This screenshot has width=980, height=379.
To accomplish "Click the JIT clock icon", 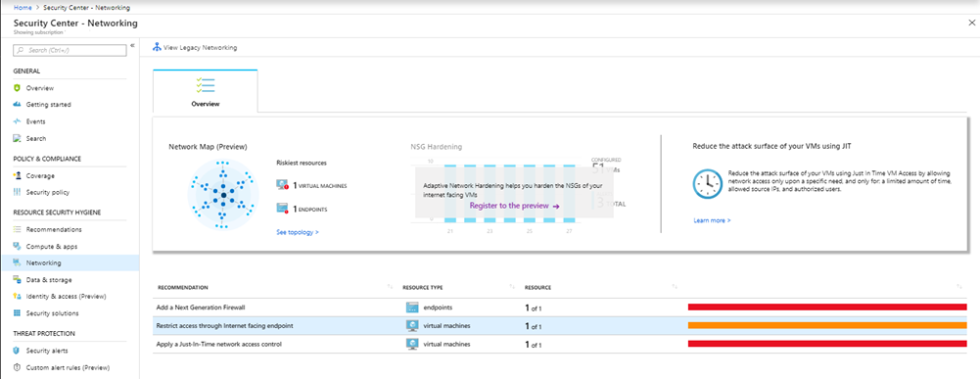I will click(x=708, y=185).
